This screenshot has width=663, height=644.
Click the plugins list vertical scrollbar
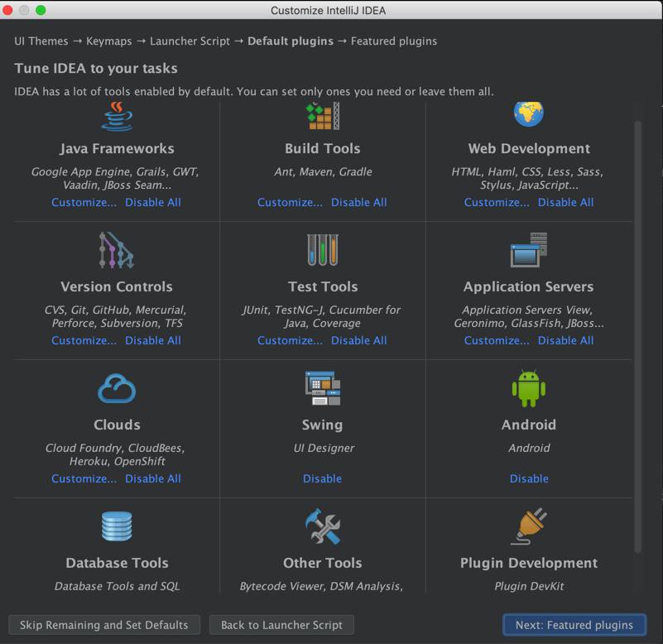point(637,336)
